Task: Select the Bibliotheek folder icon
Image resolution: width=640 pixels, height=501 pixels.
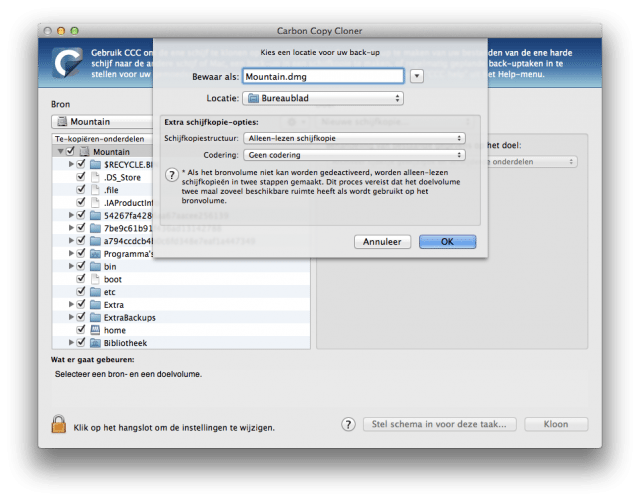Action: 95,343
